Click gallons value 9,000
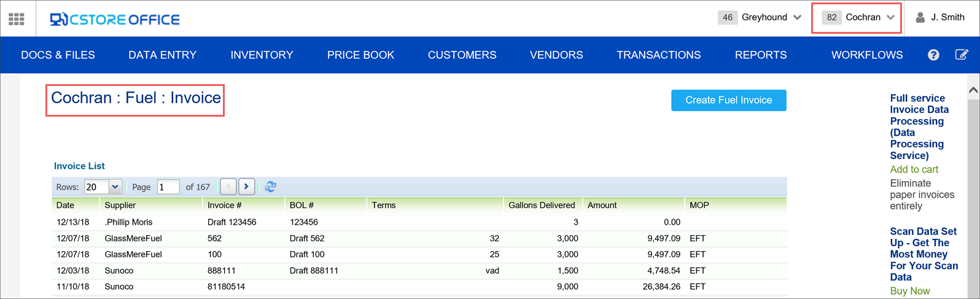Image resolution: width=980 pixels, height=299 pixels. click(x=567, y=287)
